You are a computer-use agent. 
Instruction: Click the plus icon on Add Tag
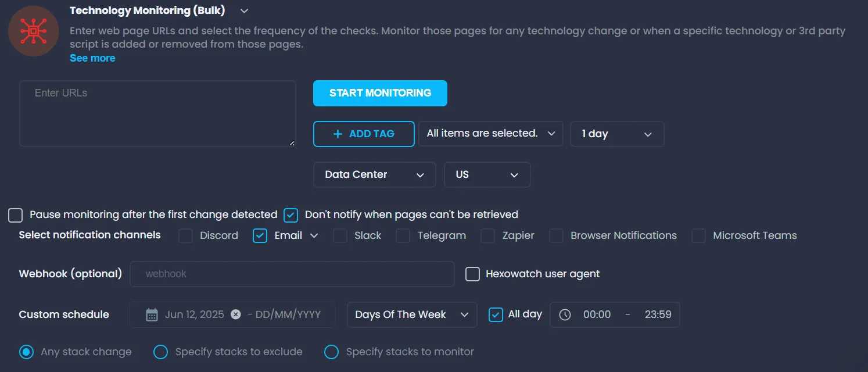point(338,134)
